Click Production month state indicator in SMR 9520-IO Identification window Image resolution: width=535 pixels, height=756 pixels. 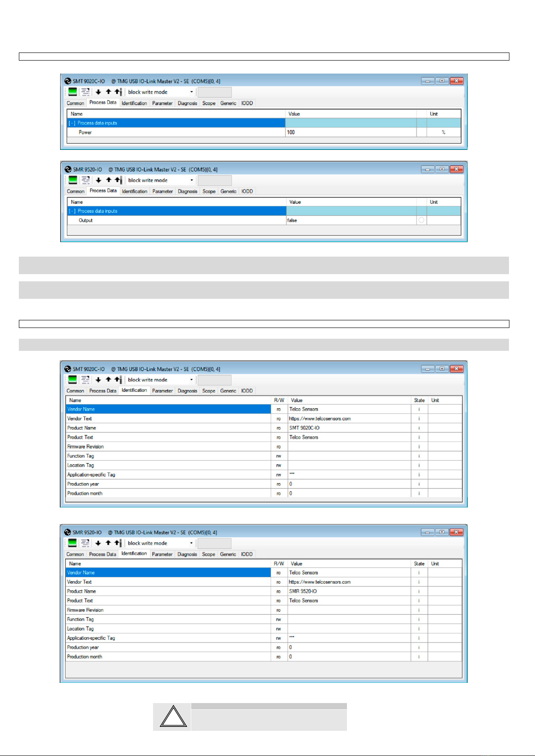click(419, 657)
